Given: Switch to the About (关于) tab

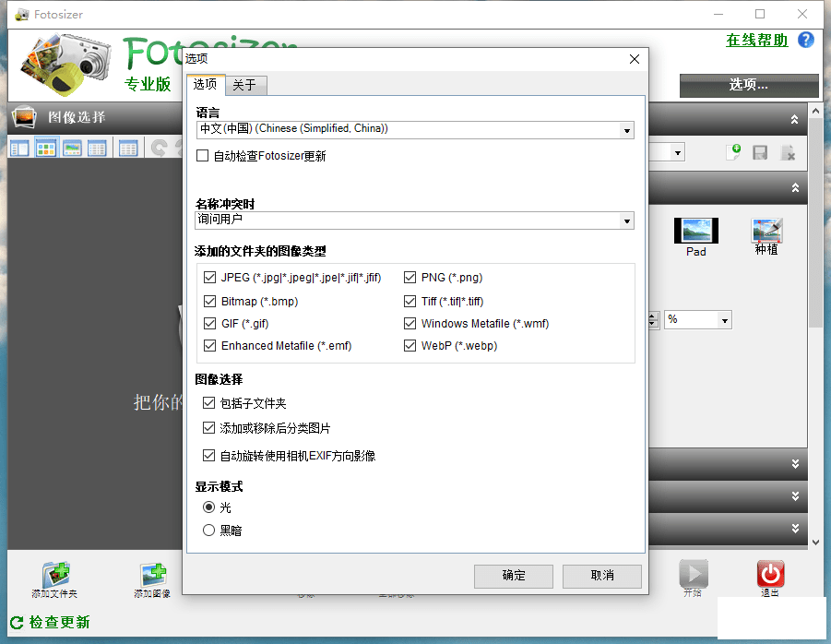Looking at the screenshot, I should click(246, 85).
